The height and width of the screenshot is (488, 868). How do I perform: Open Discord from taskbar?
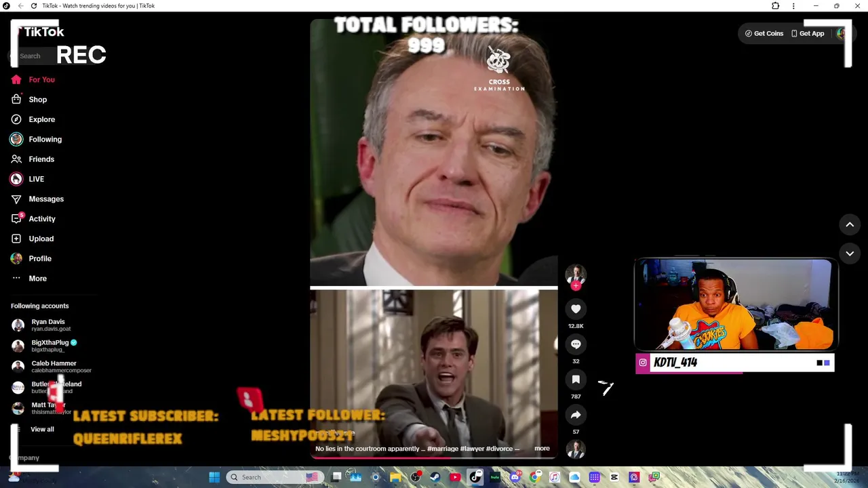pos(515,477)
